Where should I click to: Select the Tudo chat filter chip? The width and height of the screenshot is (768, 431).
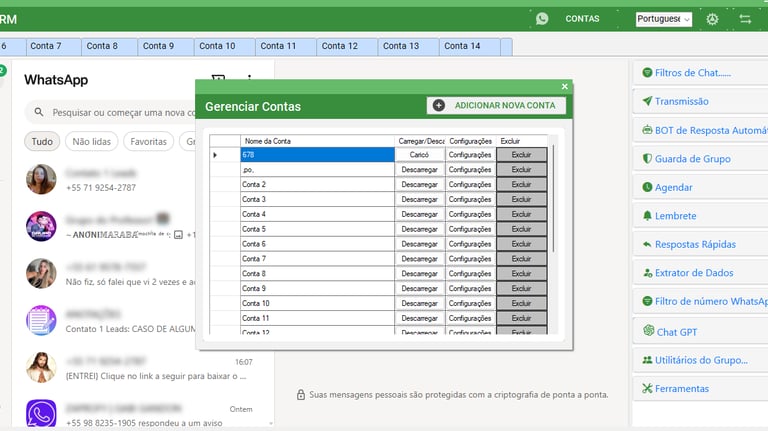point(42,142)
